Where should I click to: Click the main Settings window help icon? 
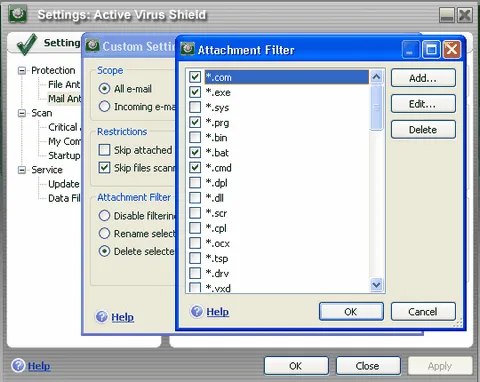18,365
